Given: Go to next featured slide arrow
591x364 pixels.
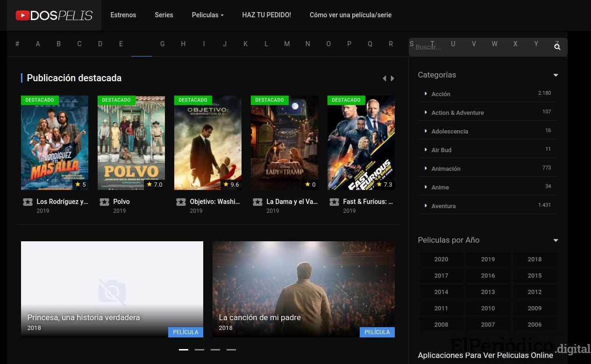Looking at the screenshot, I should tap(392, 78).
